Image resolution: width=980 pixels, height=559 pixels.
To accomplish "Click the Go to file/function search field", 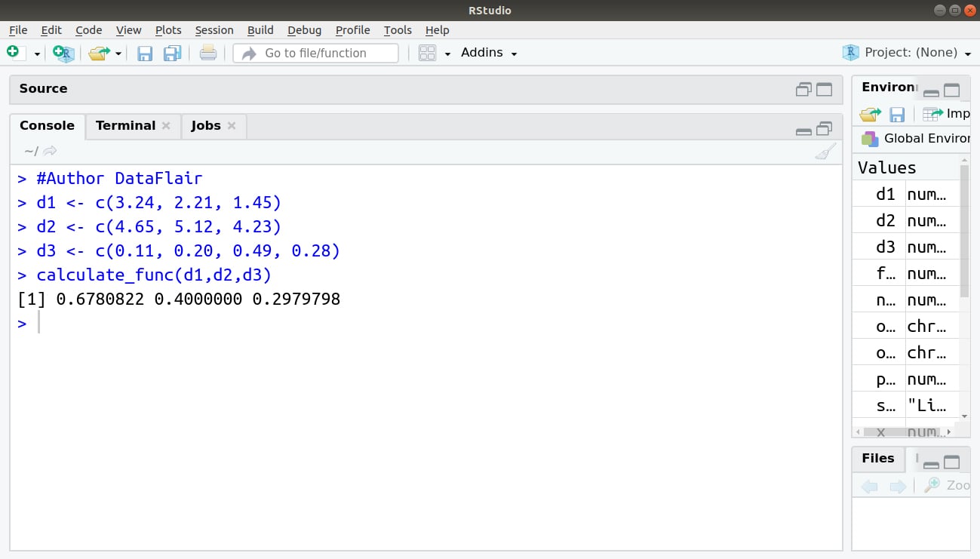I will [x=317, y=53].
